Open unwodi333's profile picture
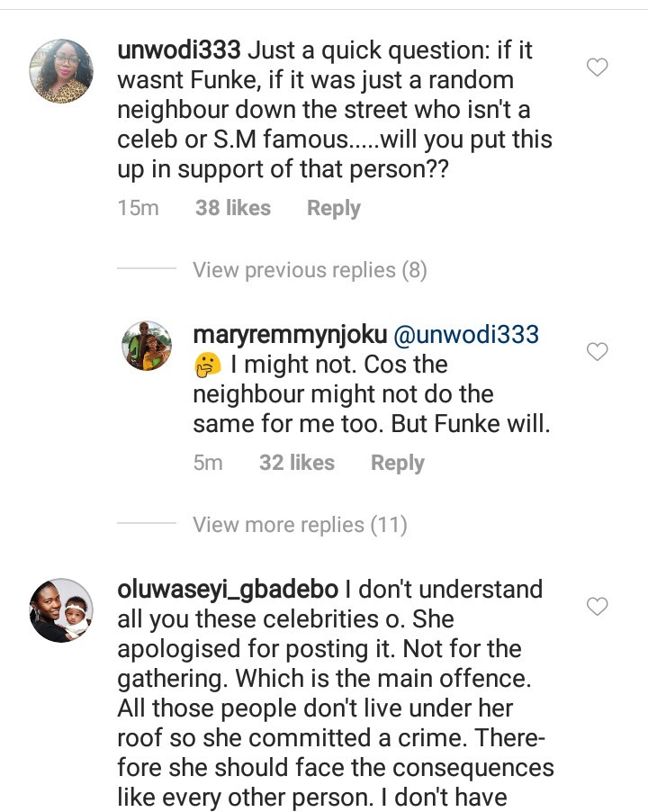The image size is (648, 812). click(62, 71)
